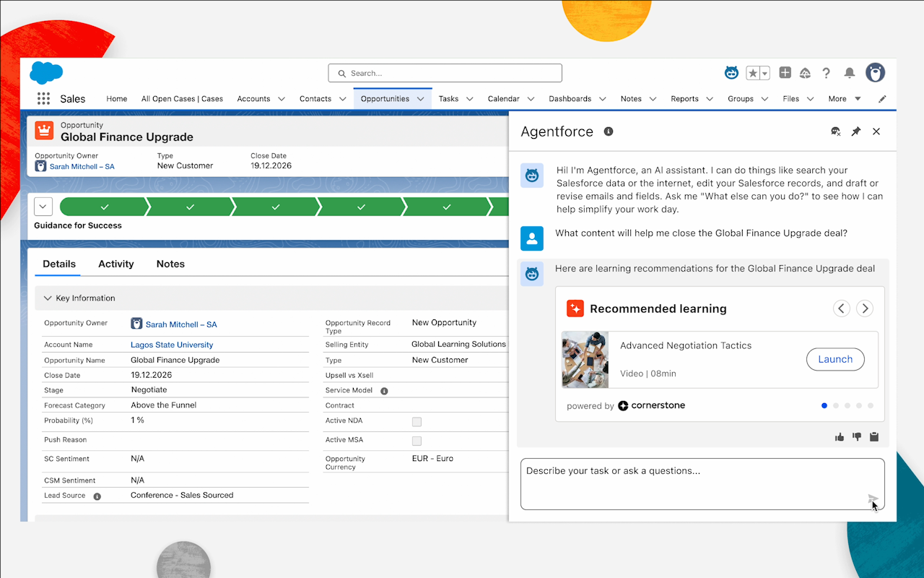The height and width of the screenshot is (578, 924).
Task: Open All Open Cases tab
Action: (x=182, y=99)
